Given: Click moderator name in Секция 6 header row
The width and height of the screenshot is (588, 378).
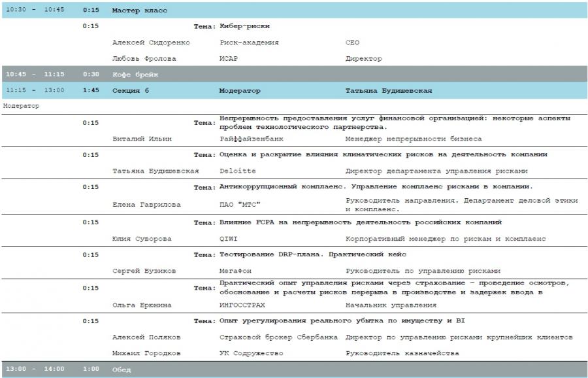Looking at the screenshot, I should pyautogui.click(x=388, y=90).
